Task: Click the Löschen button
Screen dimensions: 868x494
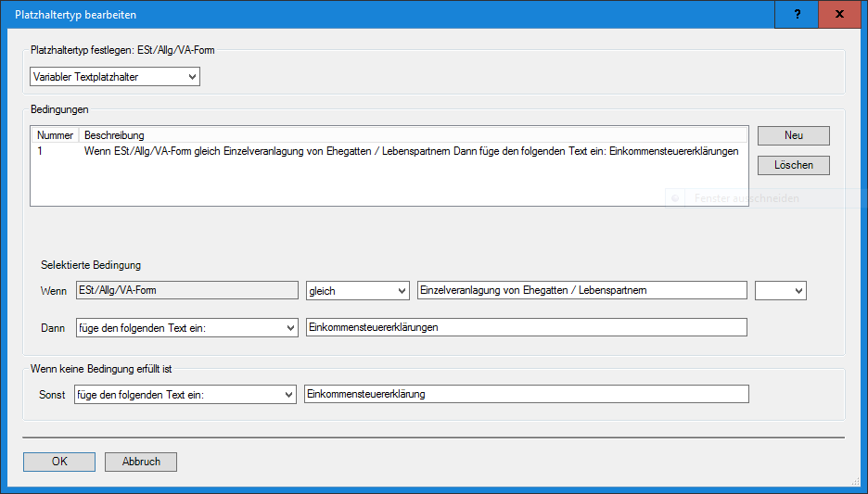Action: pyautogui.click(x=793, y=165)
